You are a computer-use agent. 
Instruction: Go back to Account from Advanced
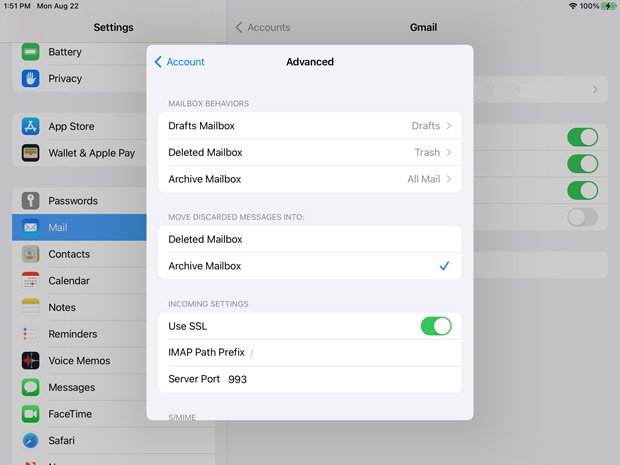point(180,62)
